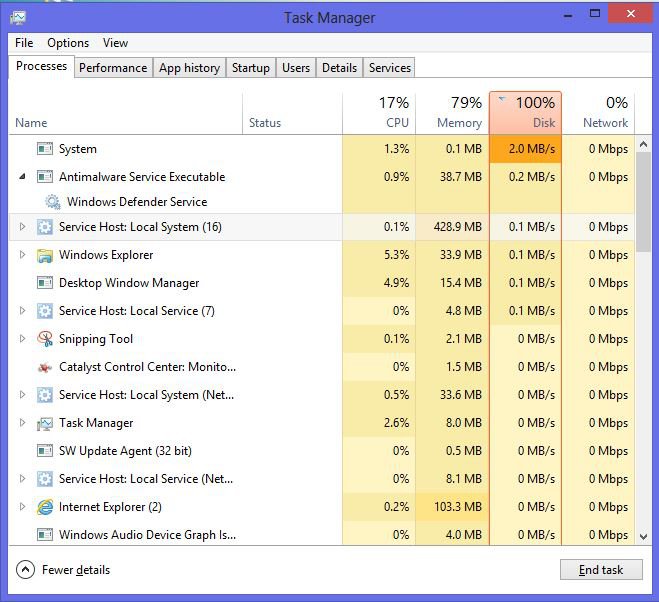Click the Service Host: Local System (Net... icon
This screenshot has height=602, width=659.
click(45, 395)
